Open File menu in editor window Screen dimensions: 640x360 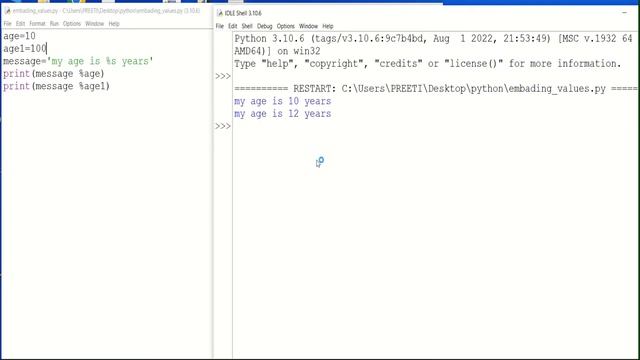click(x=7, y=24)
